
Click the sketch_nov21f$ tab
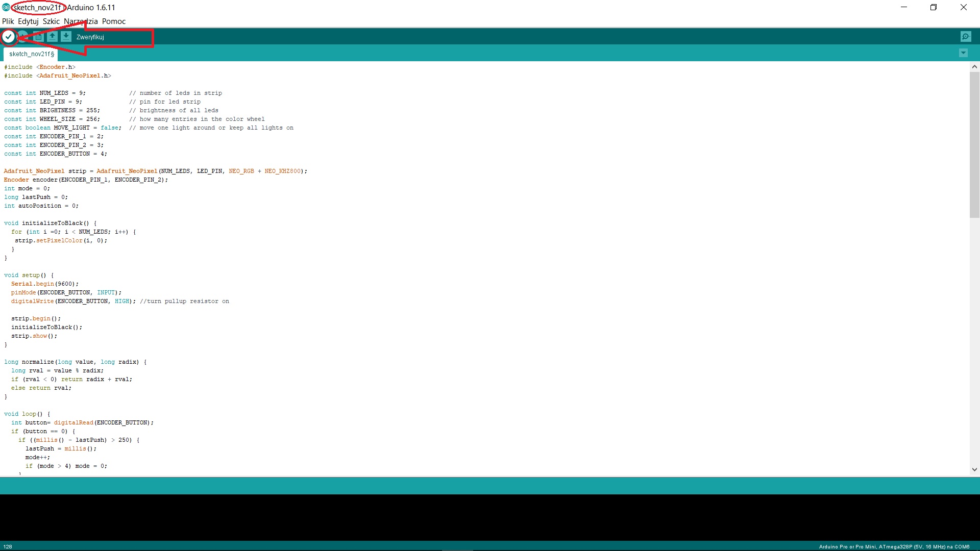(32, 54)
